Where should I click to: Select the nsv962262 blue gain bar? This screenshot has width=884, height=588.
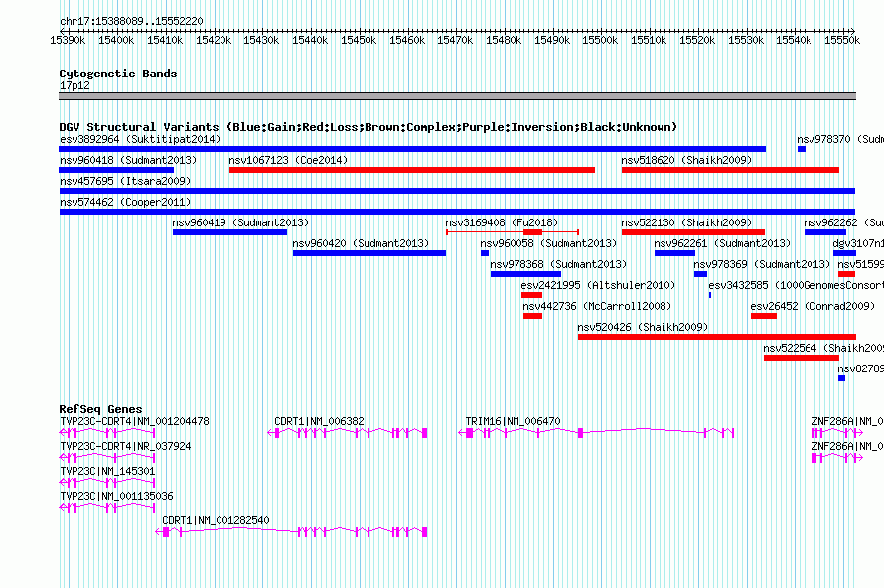point(825,232)
